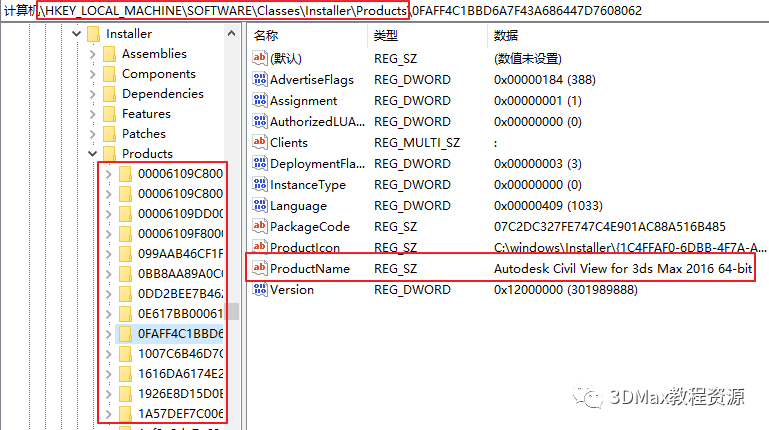This screenshot has width=769, height=430.
Task: Click the Language data 0x00000409 (1033)
Action: (x=548, y=205)
